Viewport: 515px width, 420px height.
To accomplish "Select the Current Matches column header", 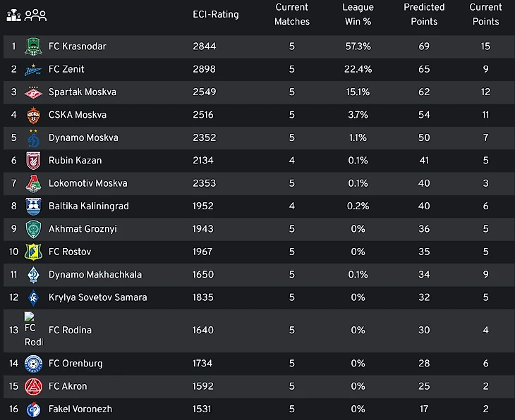I will point(292,14).
